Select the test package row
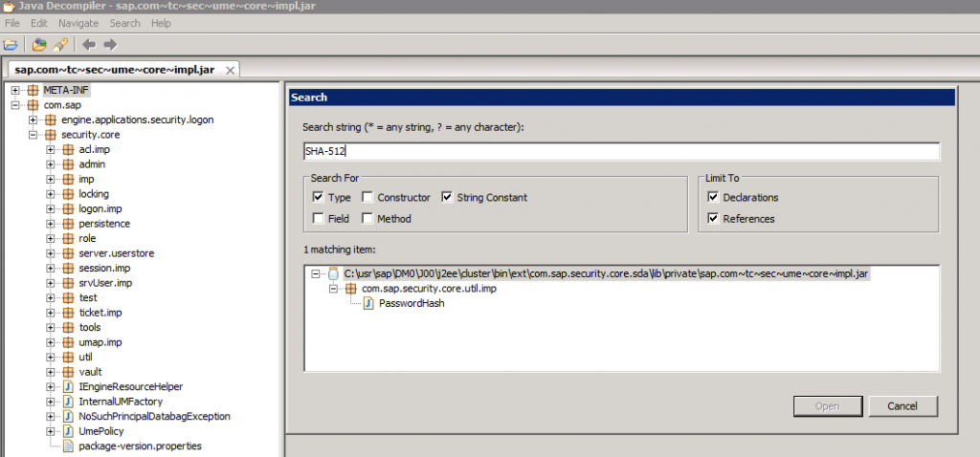This screenshot has height=457, width=980. coord(87,297)
